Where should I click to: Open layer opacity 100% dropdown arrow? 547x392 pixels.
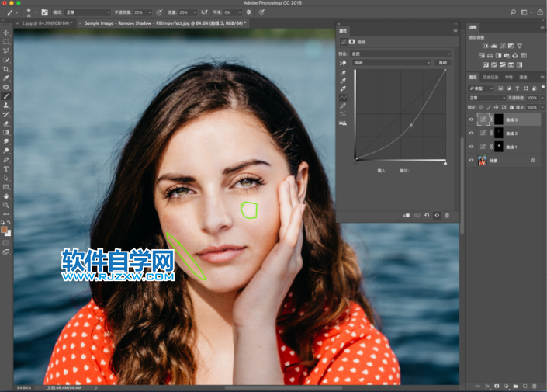click(542, 98)
